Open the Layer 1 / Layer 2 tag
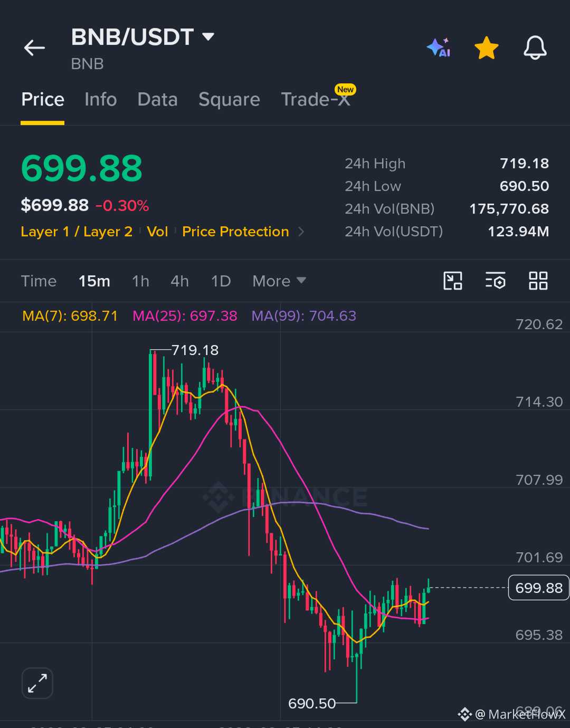This screenshot has width=570, height=728. point(77,232)
